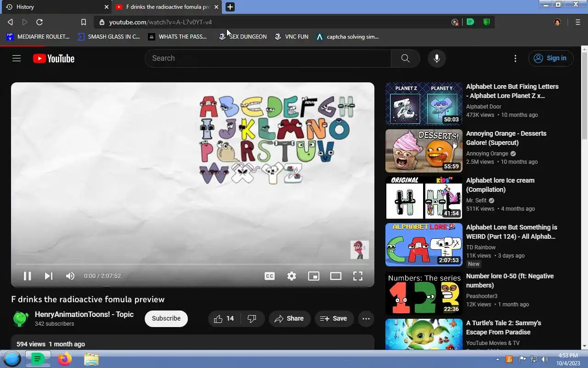Open the SMASH GLASS IN C... bookmark

pyautogui.click(x=108, y=37)
